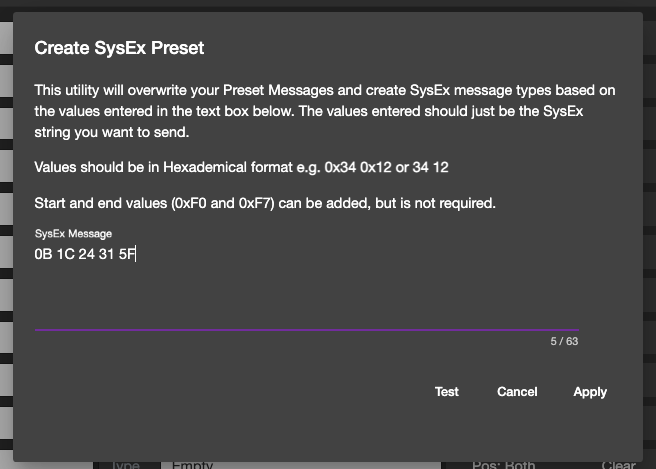Place cursor before 0B in the message
The height and width of the screenshot is (469, 656).
[x=35, y=254]
